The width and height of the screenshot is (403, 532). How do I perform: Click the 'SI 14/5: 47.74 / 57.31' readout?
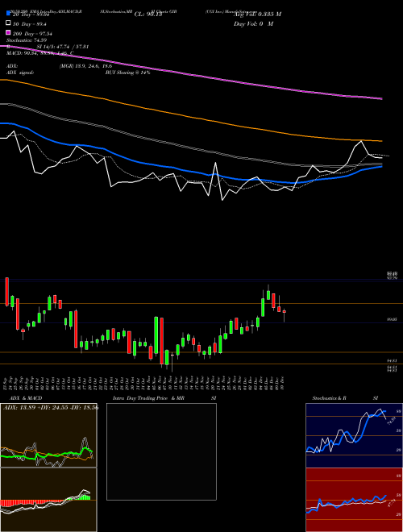point(63,47)
